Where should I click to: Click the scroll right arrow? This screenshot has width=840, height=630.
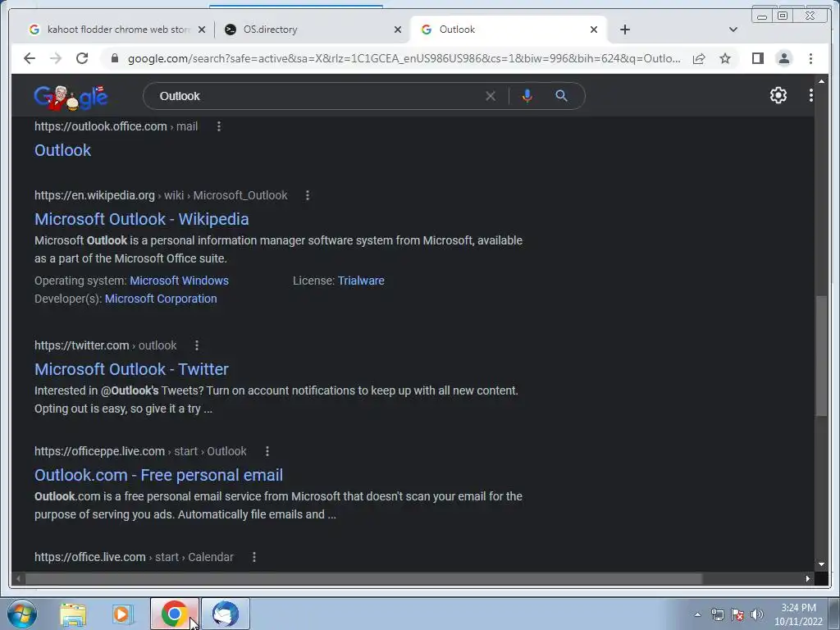(x=807, y=578)
